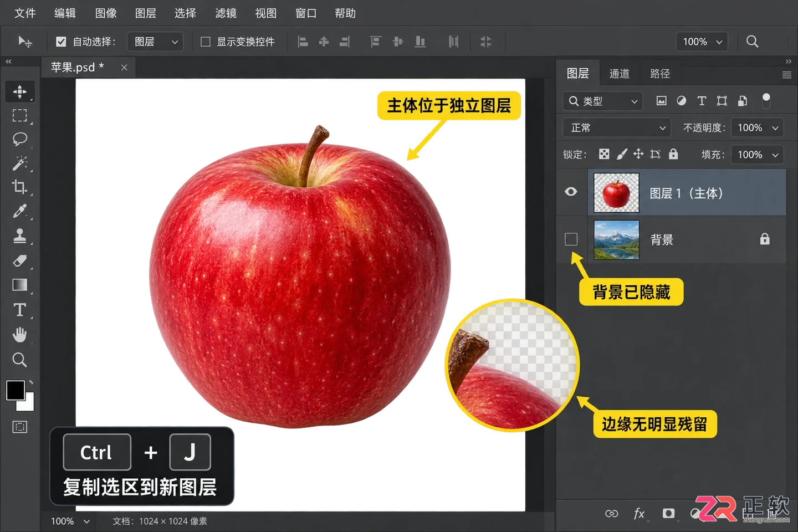This screenshot has height=532, width=798.
Task: Filter layers by adjustment type
Action: point(682,101)
